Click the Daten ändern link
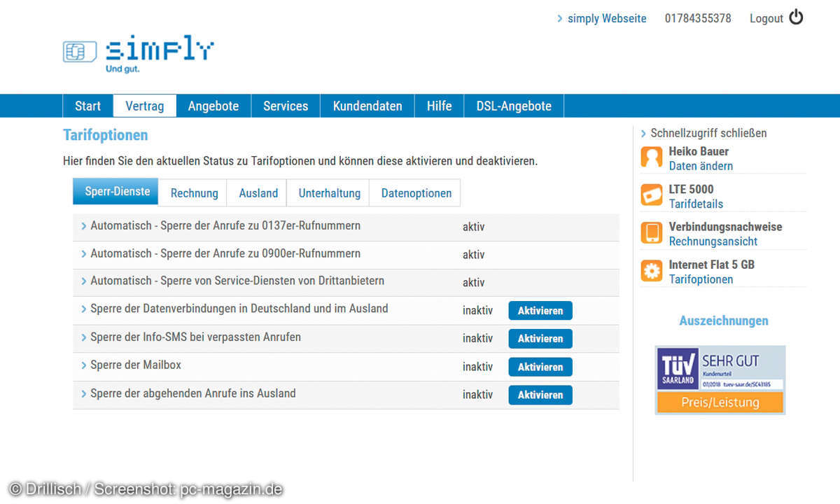Viewport: 840px width, 504px height. (701, 166)
